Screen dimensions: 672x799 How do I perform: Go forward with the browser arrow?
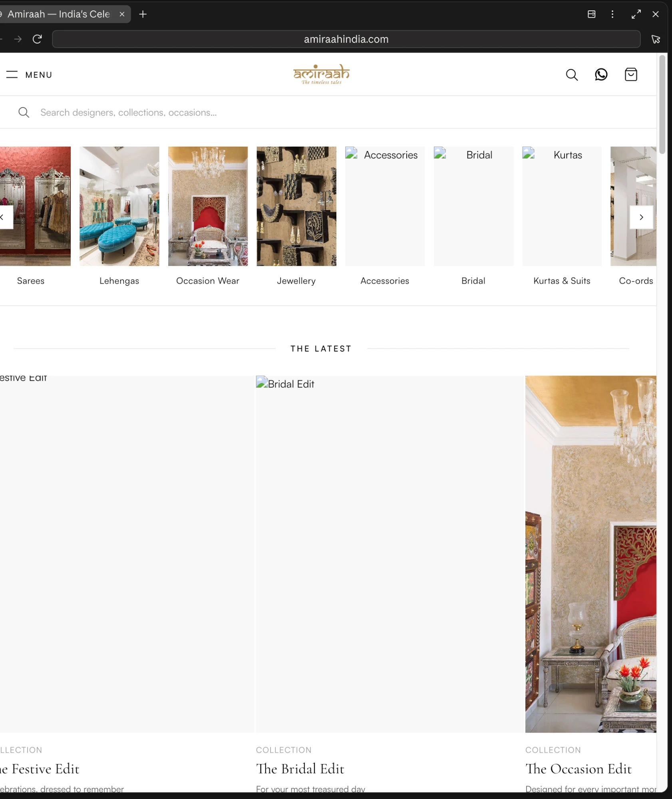tap(18, 39)
